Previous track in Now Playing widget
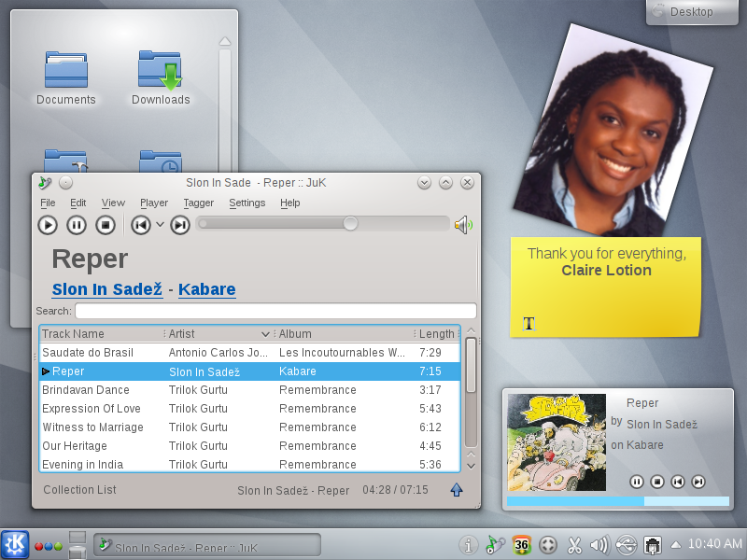Image resolution: width=747 pixels, height=560 pixels. (x=678, y=482)
